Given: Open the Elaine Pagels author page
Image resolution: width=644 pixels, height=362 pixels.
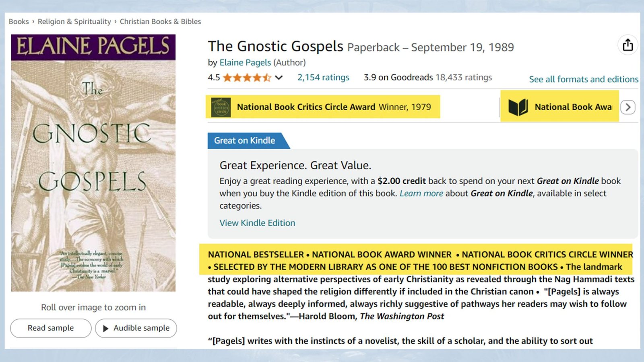Looking at the screenshot, I should click(x=245, y=62).
